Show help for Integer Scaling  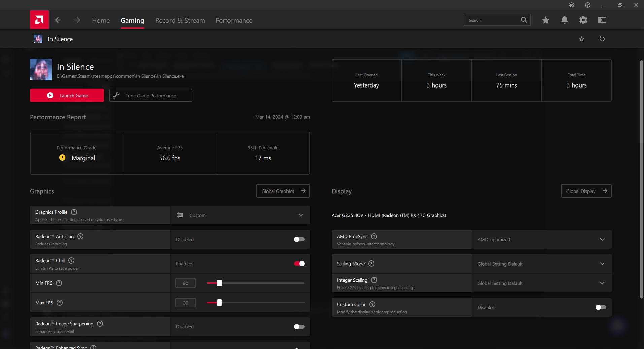pyautogui.click(x=374, y=280)
